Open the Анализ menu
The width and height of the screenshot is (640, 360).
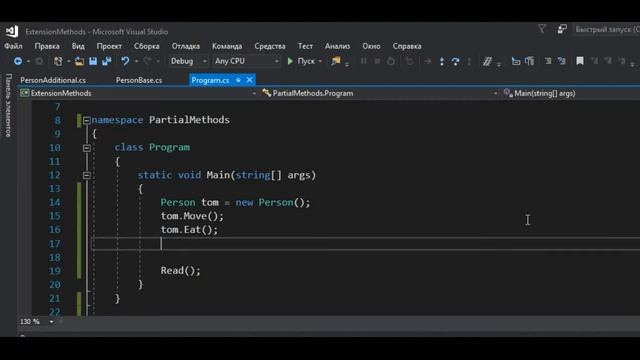(x=338, y=46)
